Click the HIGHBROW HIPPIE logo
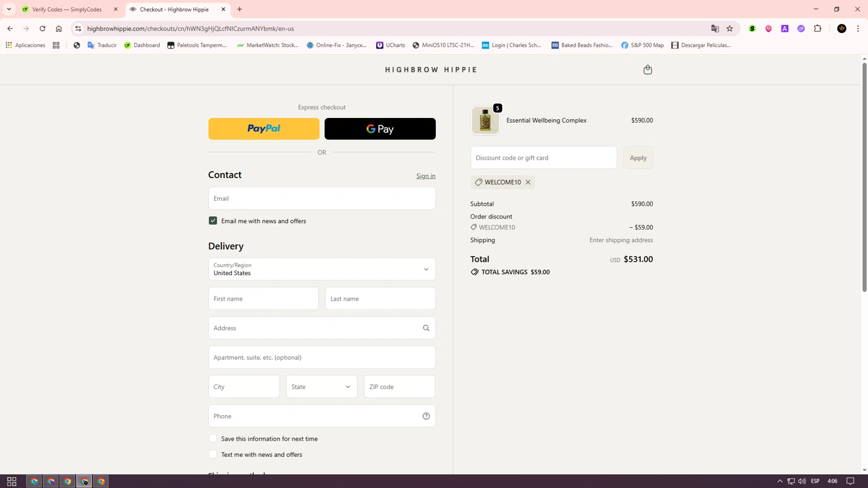 point(431,70)
